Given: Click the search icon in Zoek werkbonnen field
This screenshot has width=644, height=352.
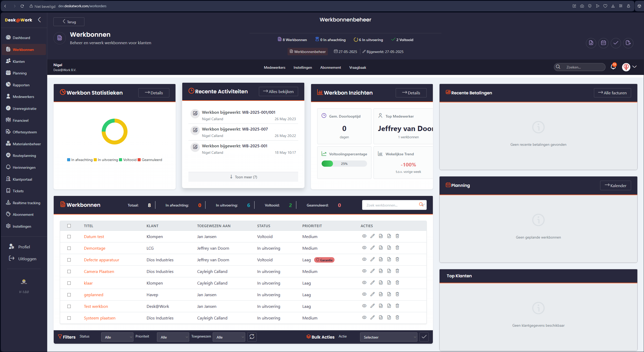Looking at the screenshot, I should pyautogui.click(x=421, y=205).
